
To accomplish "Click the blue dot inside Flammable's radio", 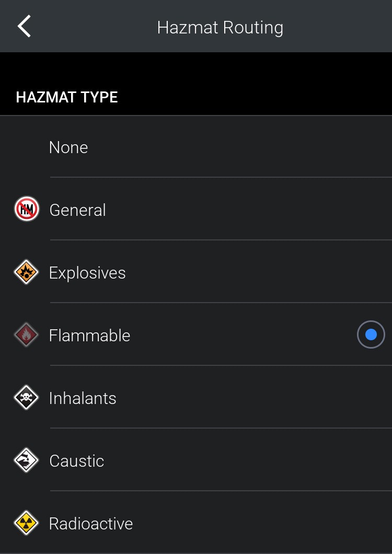I will click(x=371, y=335).
